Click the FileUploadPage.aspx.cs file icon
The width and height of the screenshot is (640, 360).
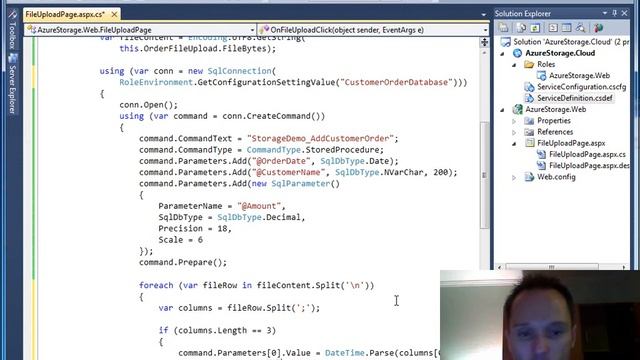pyautogui.click(x=541, y=154)
